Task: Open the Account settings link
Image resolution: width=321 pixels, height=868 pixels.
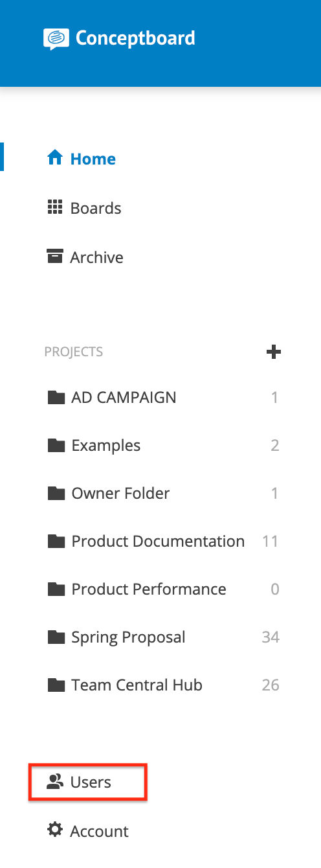Action: pyautogui.click(x=88, y=831)
